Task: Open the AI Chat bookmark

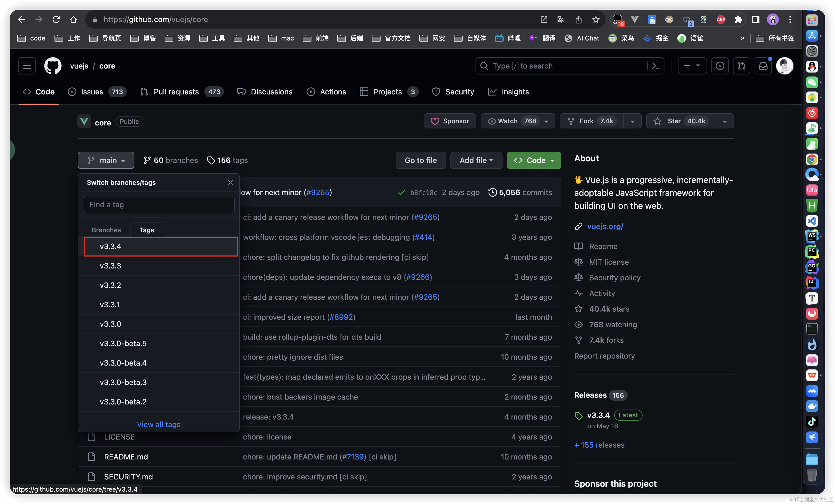Action: coord(582,38)
